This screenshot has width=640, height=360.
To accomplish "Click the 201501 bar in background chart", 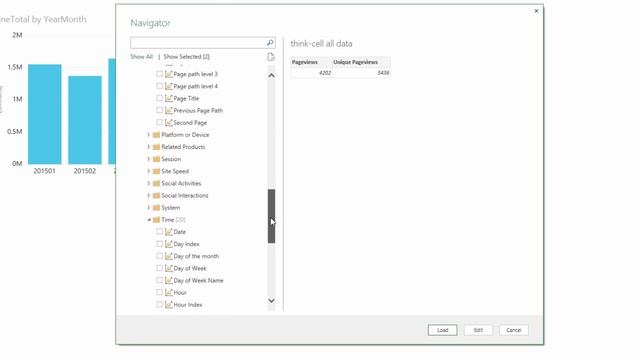I will coord(44,114).
